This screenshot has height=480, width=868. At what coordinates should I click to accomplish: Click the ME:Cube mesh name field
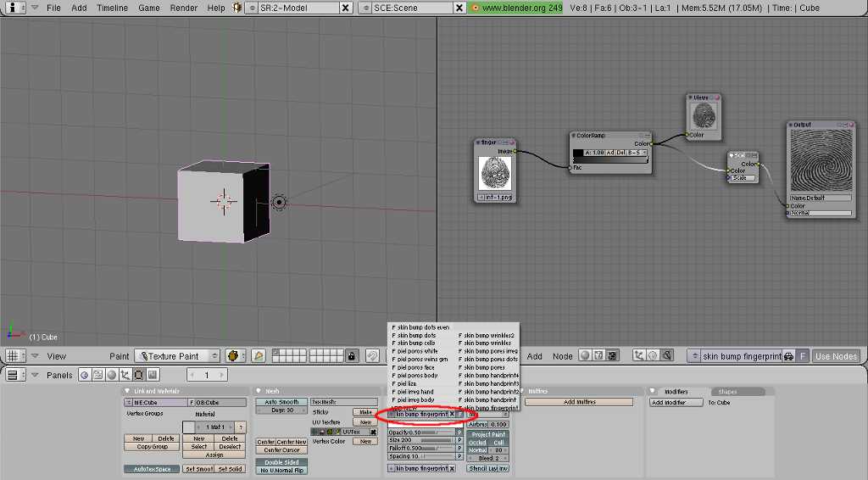point(160,403)
